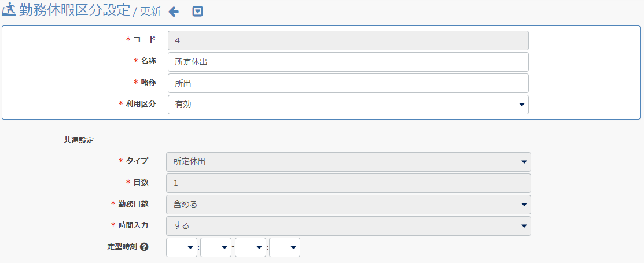
Task: Click the back arrow icon in header
Action: pyautogui.click(x=174, y=12)
